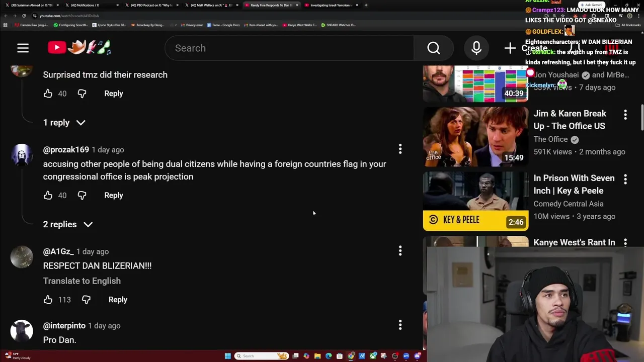Expand the '1 reply' thread
This screenshot has width=644, height=362.
click(x=64, y=123)
